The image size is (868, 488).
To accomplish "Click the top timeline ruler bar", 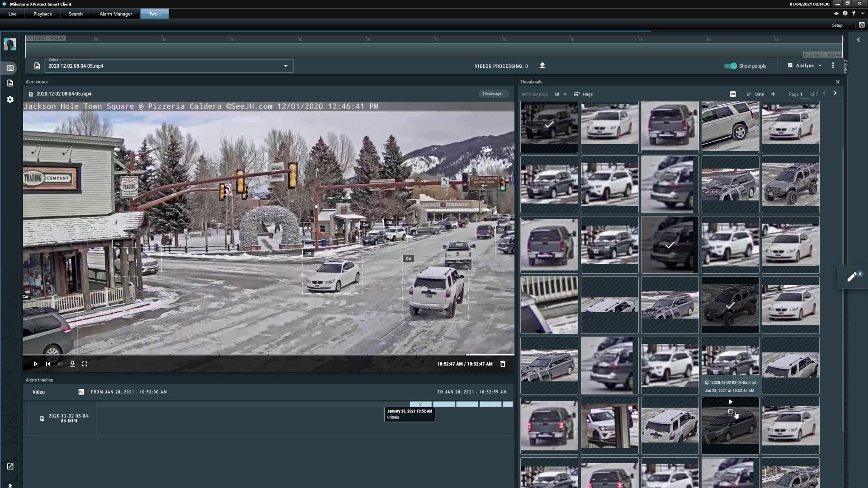I will (434, 47).
